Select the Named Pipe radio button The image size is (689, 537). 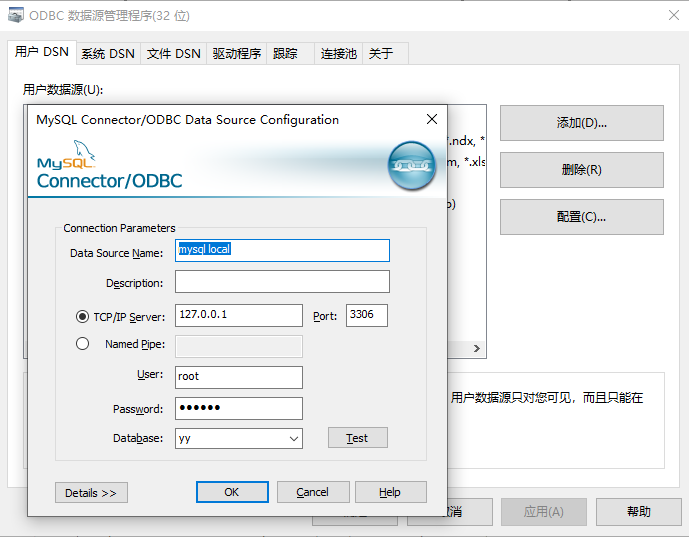(82, 344)
